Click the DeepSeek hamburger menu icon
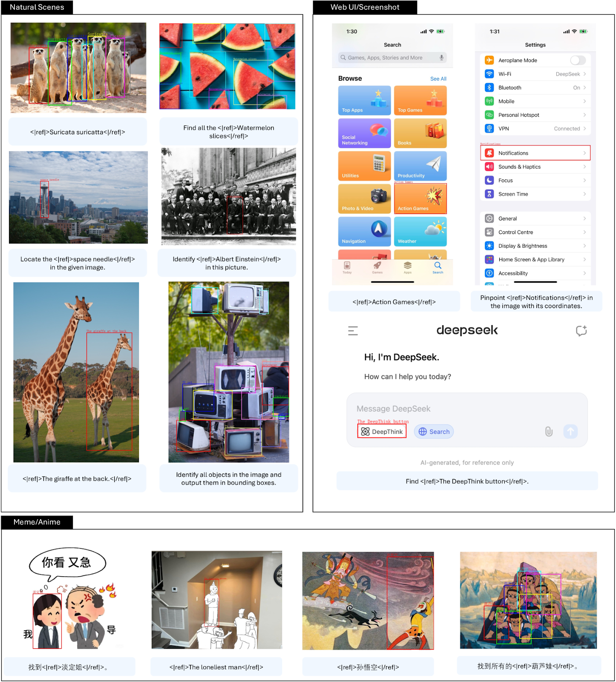Image resolution: width=616 pixels, height=682 pixels. coord(353,331)
